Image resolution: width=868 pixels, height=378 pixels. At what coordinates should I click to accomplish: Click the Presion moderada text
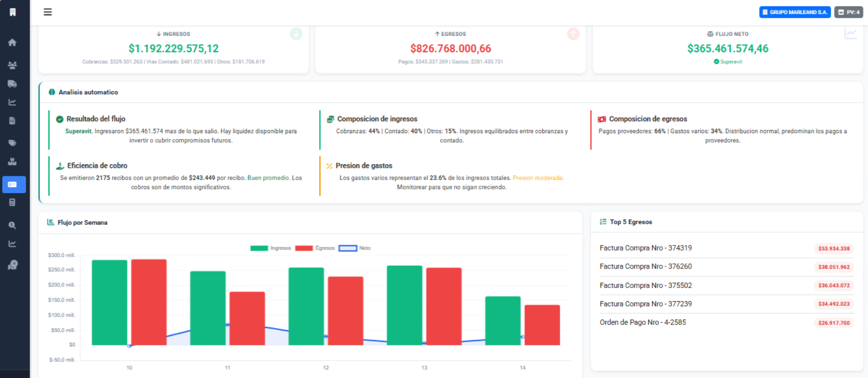(538, 178)
